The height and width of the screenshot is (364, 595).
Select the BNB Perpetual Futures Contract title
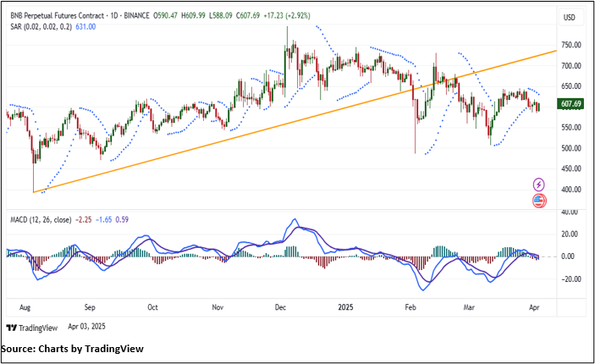tap(57, 15)
